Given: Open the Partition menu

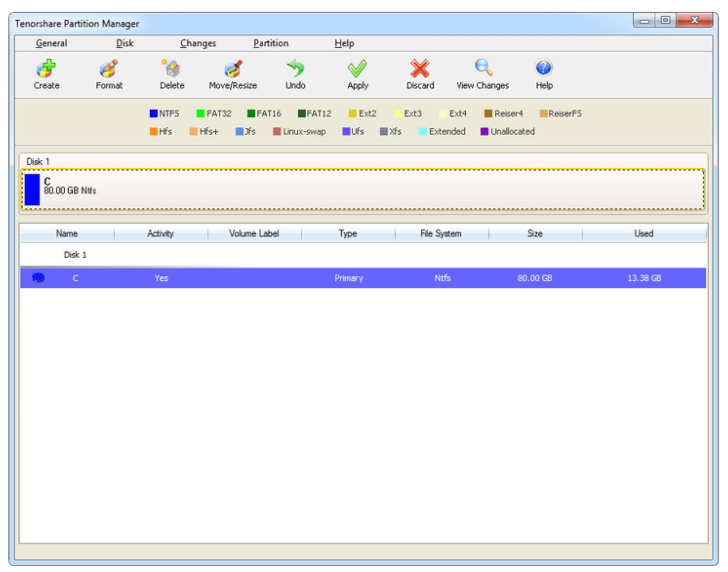Looking at the screenshot, I should [x=271, y=43].
